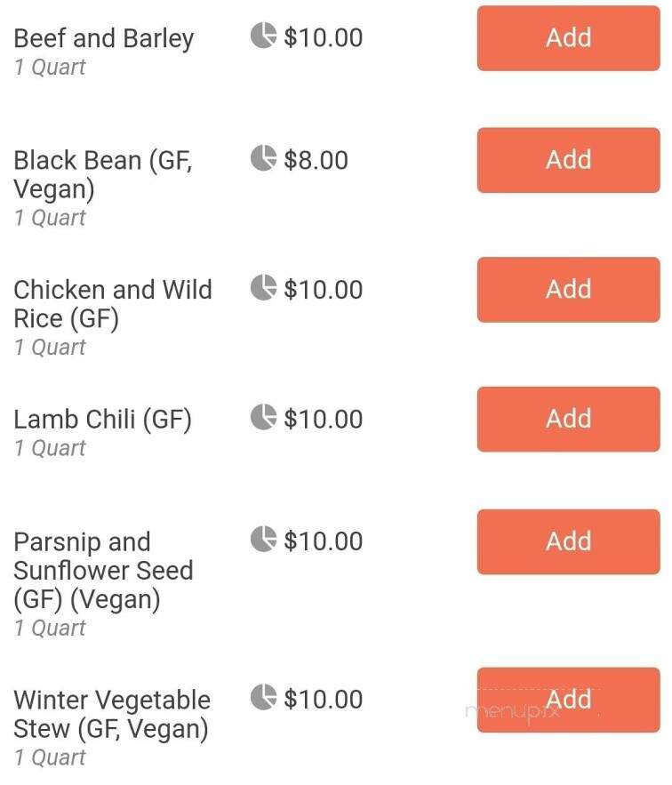Add Lamb Chili to order
The height and width of the screenshot is (785, 672).
(x=568, y=419)
